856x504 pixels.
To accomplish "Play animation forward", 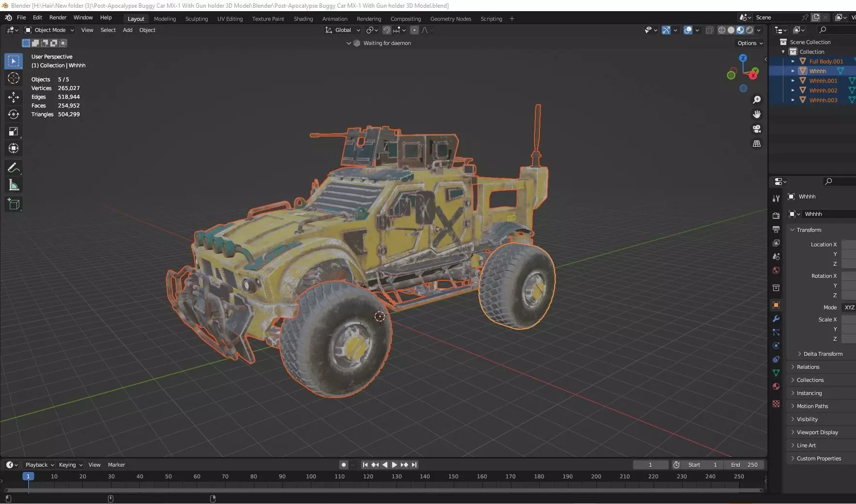I will (394, 465).
